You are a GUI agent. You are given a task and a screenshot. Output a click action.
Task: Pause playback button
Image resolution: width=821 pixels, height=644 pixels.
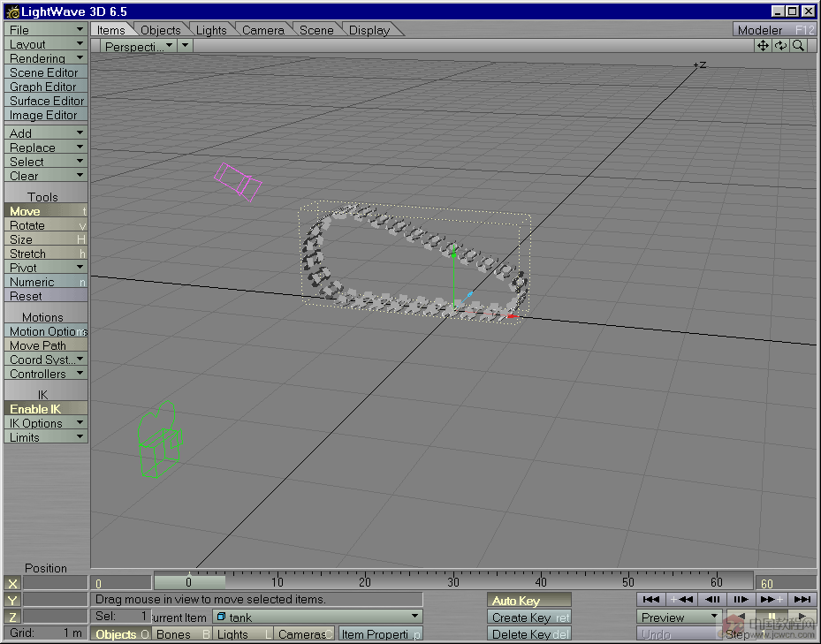771,617
